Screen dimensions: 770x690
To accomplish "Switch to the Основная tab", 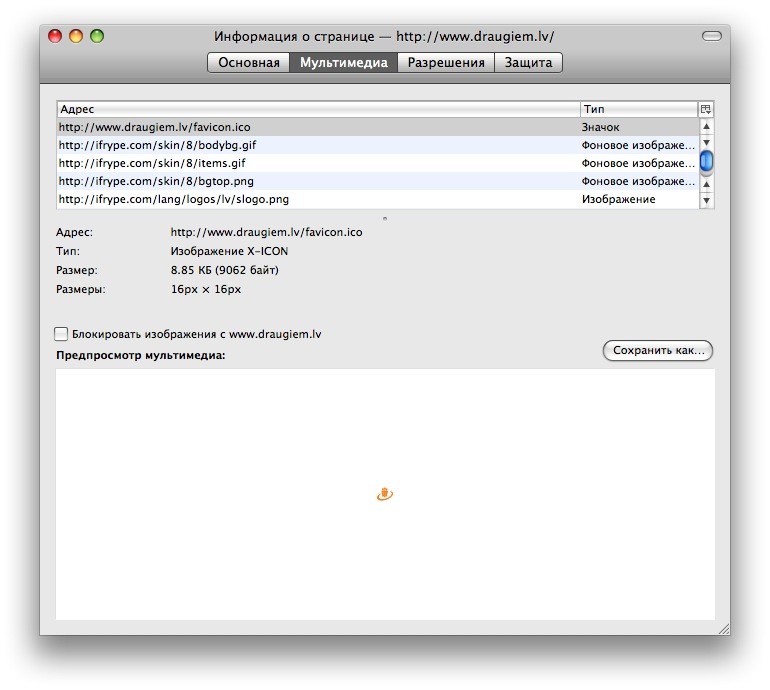I will coord(248,62).
